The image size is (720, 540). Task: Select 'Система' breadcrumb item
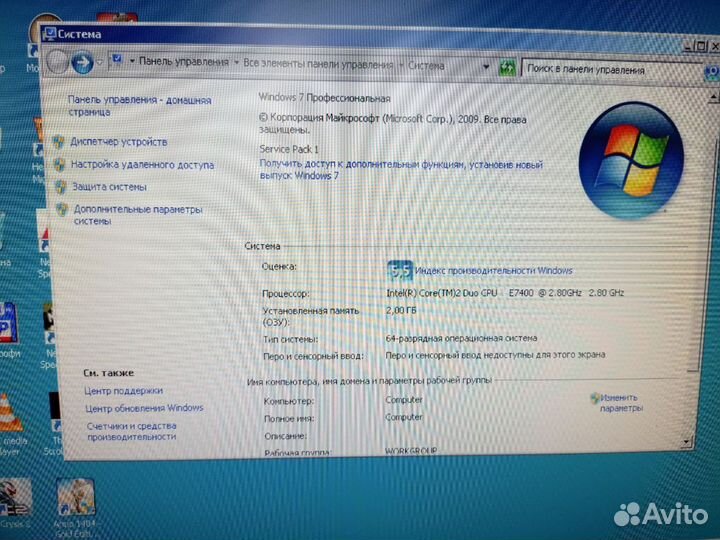tap(426, 66)
